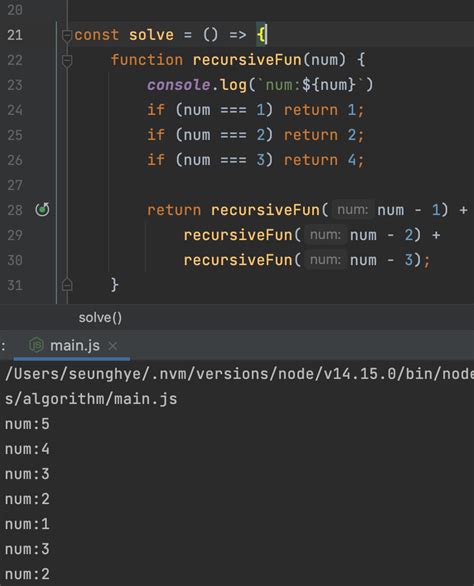Click the Node.js icon on main.js tab

click(x=36, y=345)
